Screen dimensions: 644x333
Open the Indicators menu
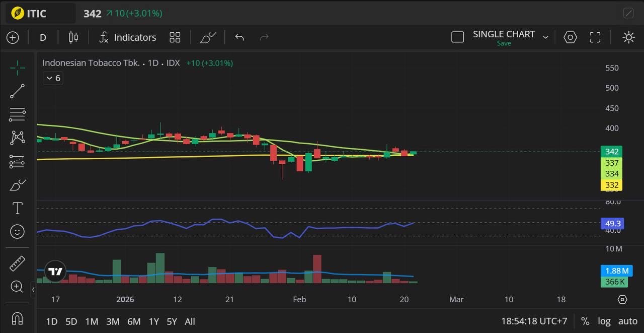127,37
